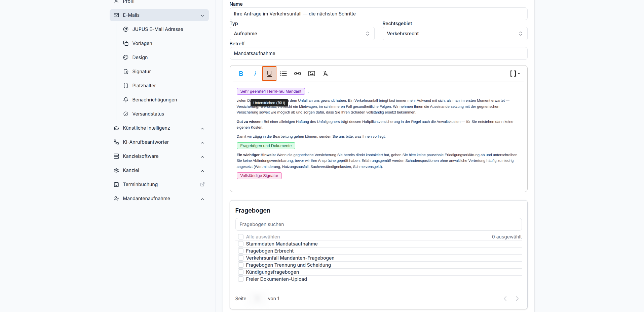Viewport: 644px width, 312px height.
Task: Expand the Kanzleisoftware chevron
Action: (202, 157)
